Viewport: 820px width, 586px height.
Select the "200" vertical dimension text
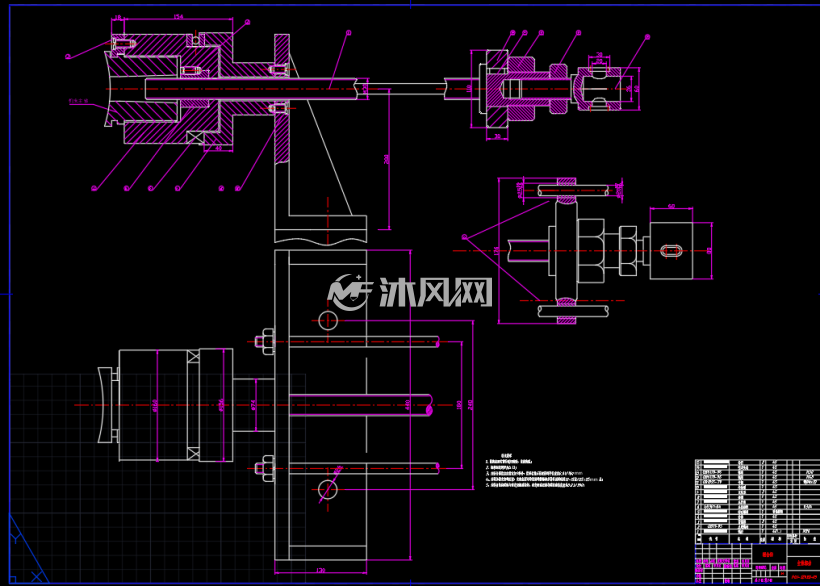387,159
